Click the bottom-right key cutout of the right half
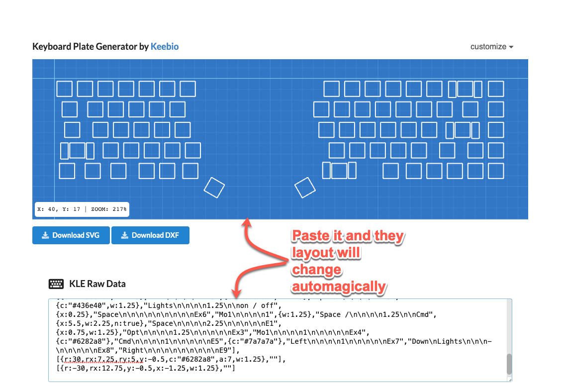 496,171
